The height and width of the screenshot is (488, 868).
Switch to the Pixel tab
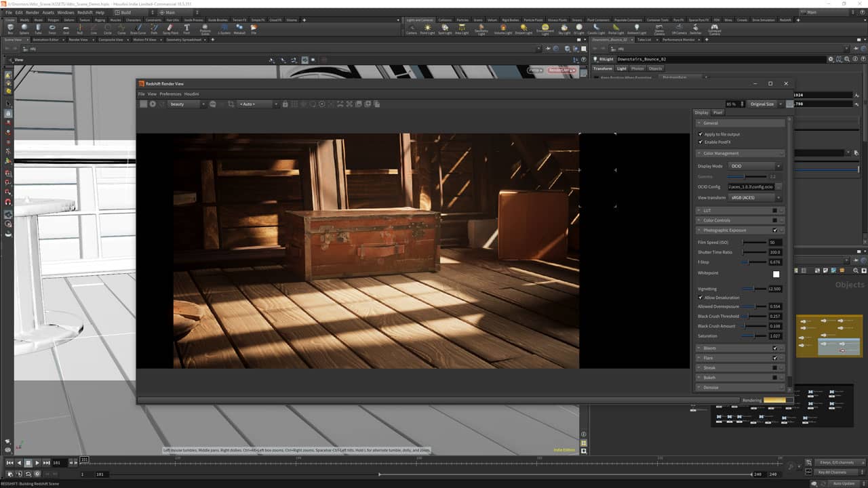click(x=717, y=113)
